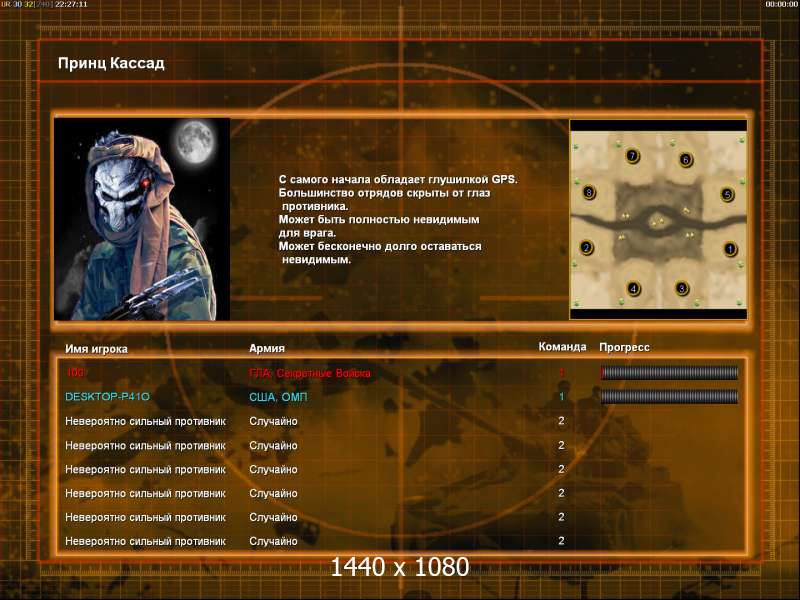The height and width of the screenshot is (600, 800).
Task: Click the 22:27:11 clock readout at top-left
Action: (71, 4)
